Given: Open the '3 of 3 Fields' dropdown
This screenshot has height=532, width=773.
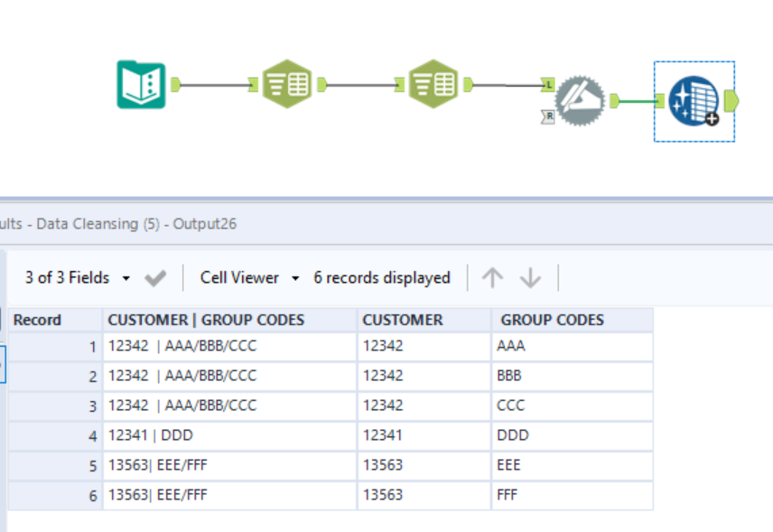Looking at the screenshot, I should click(x=126, y=278).
